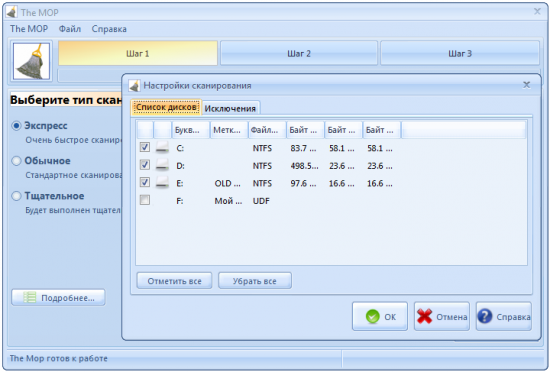Click the first Байт... column header
This screenshot has height=372, width=550.
pyautogui.click(x=305, y=130)
